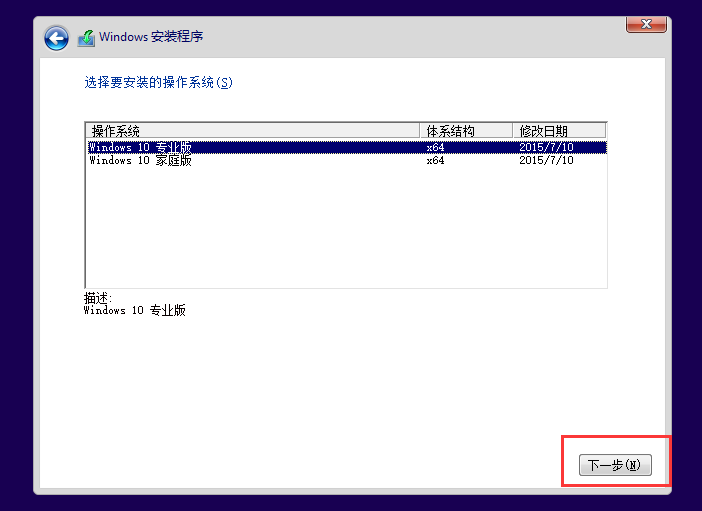Click the Windows 安装程序 title text
Screen dimensions: 702x511
[x=151, y=37]
